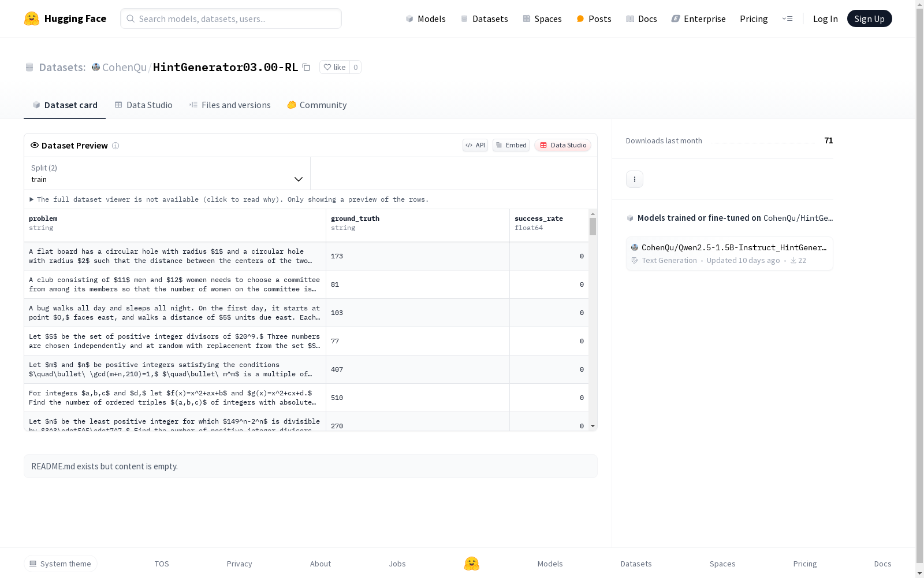Go to the Community tab
This screenshot has width=924, height=578.
317,105
